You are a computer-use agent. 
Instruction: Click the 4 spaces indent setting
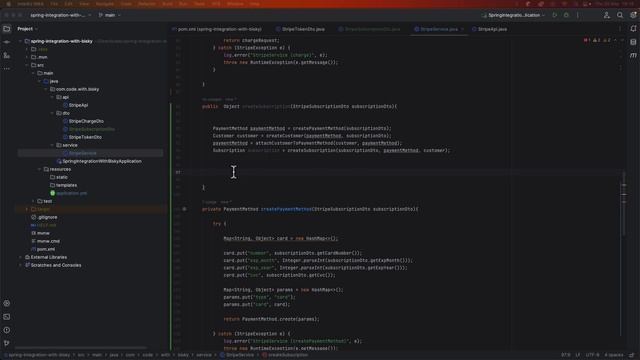[x=614, y=355]
